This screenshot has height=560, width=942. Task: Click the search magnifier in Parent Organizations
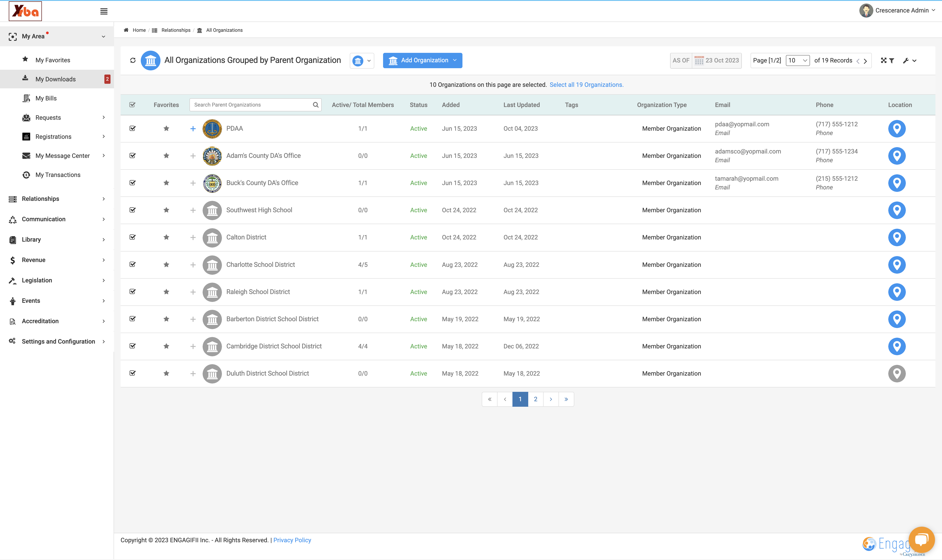click(x=316, y=105)
